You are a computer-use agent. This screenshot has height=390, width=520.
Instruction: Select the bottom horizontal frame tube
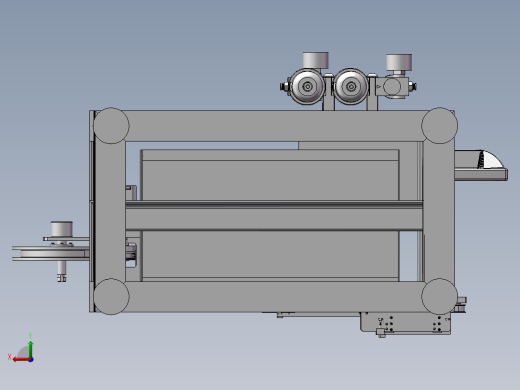point(275,297)
